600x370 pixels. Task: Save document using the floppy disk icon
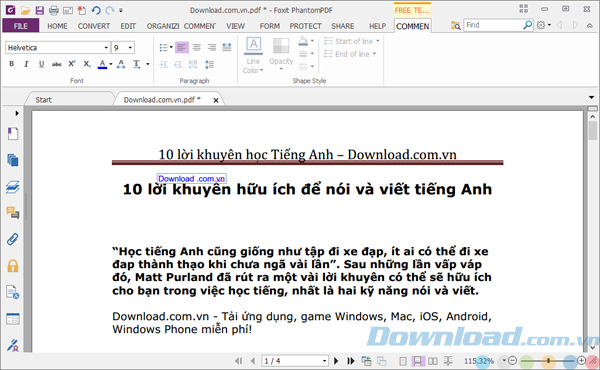click(39, 10)
